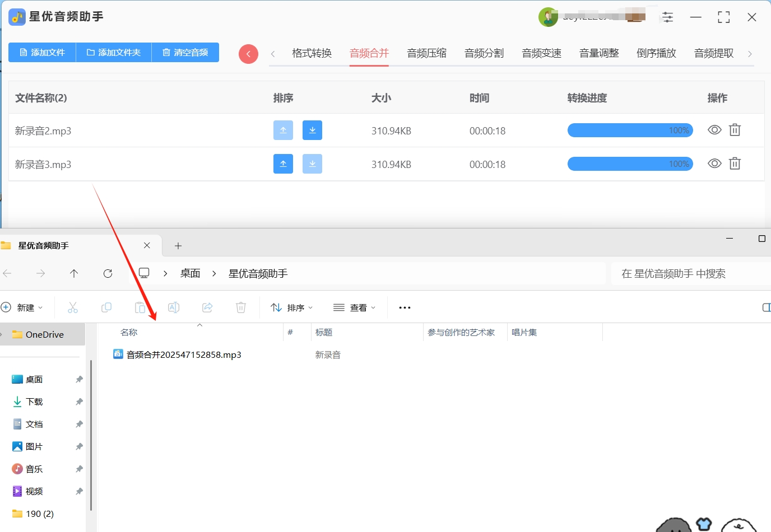The height and width of the screenshot is (532, 771).
Task: Preview 新录音3.mp3 with eye icon
Action: point(714,164)
